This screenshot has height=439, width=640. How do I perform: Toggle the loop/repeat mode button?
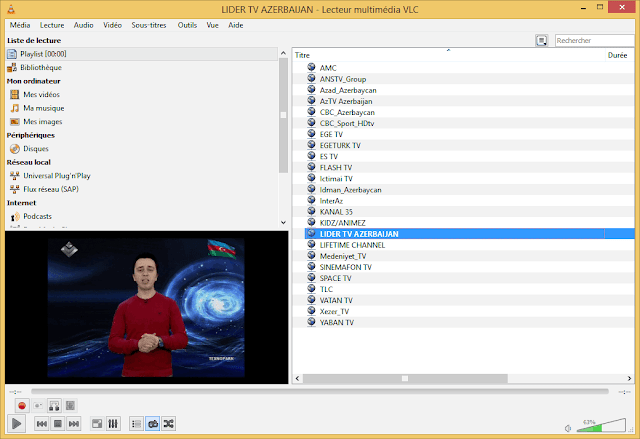[153, 424]
